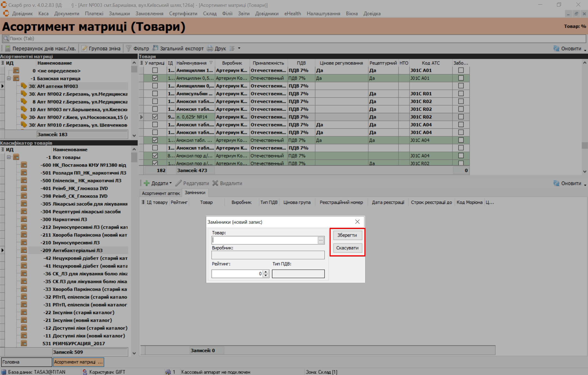Screen dimensions: 588x375
Task: Click Перерахунок днів макс./хв. calculator icon
Action: tap(8, 48)
